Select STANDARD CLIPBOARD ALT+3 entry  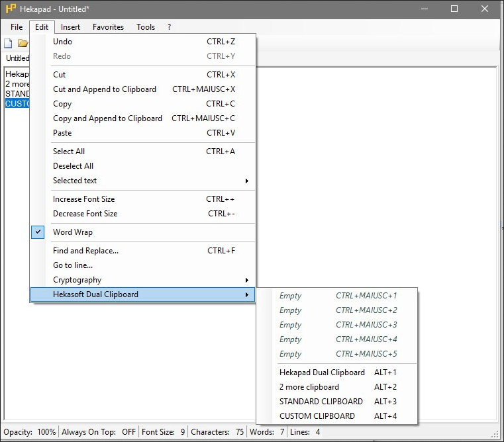coord(337,402)
